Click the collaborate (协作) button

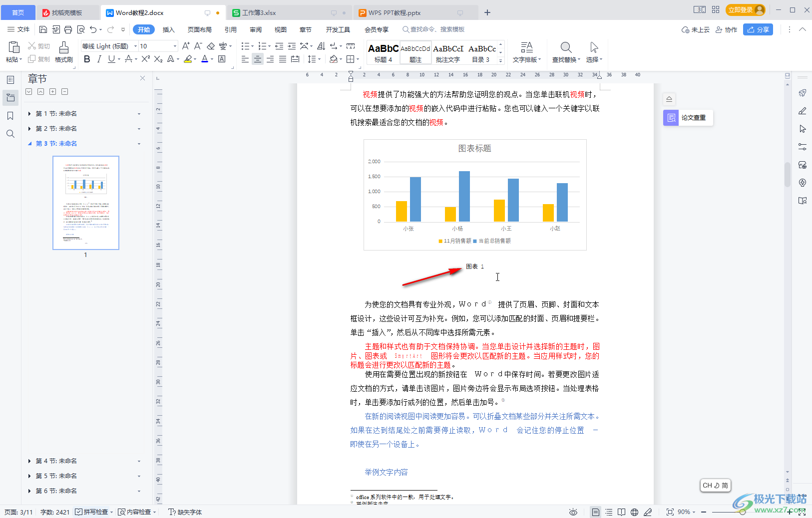[727, 29]
